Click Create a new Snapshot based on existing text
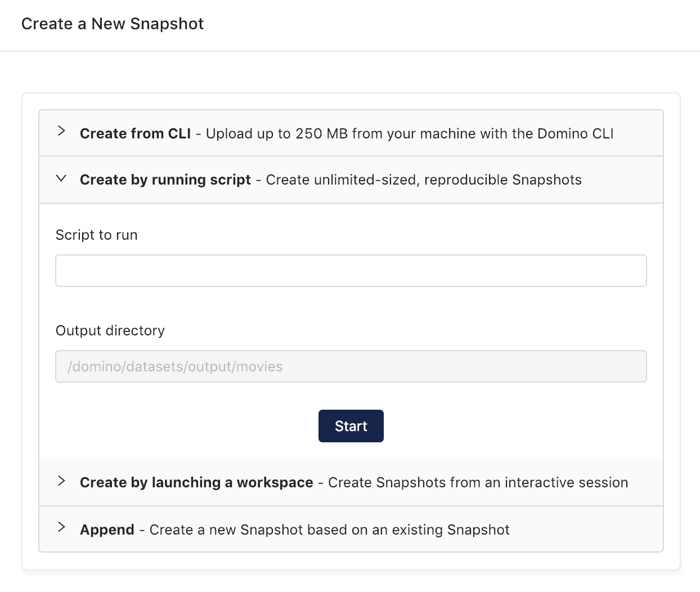 (x=330, y=530)
